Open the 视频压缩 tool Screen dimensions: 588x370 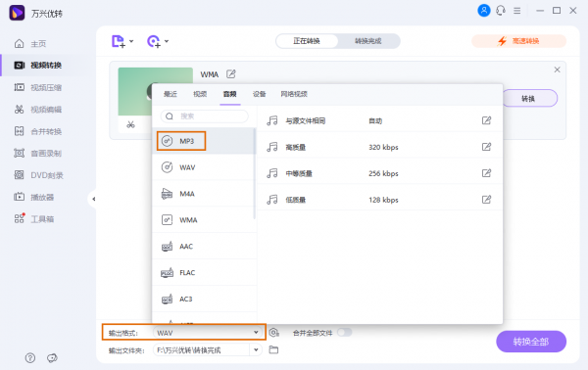click(37, 88)
